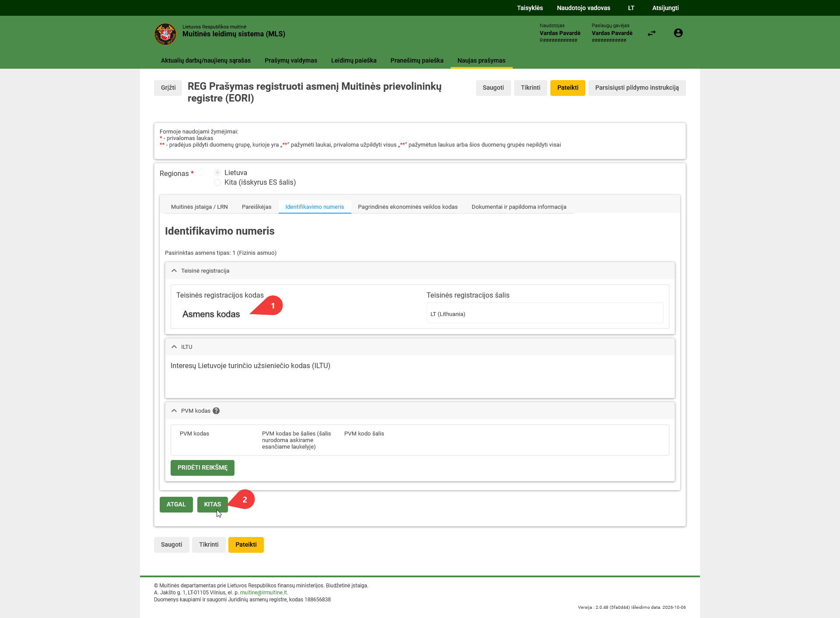Click the top Saugoti button
This screenshot has width=840, height=618.
click(493, 88)
